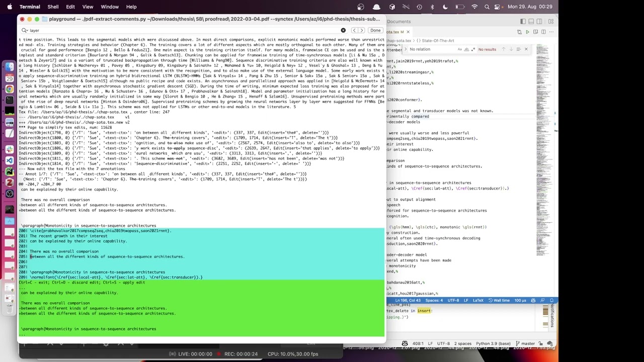Image resolution: width=644 pixels, height=362 pixels.
Task: Toggle whole word matching in find widget
Action: click(x=466, y=49)
